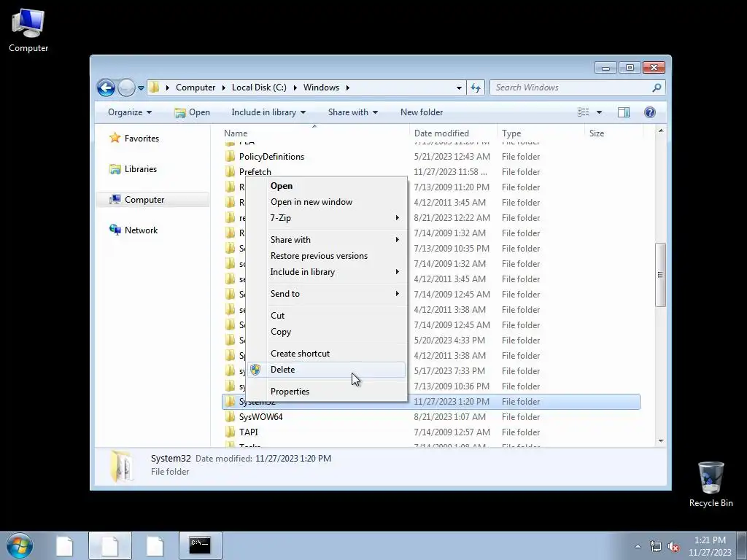Open the Share with toolbar dropdown

point(352,112)
